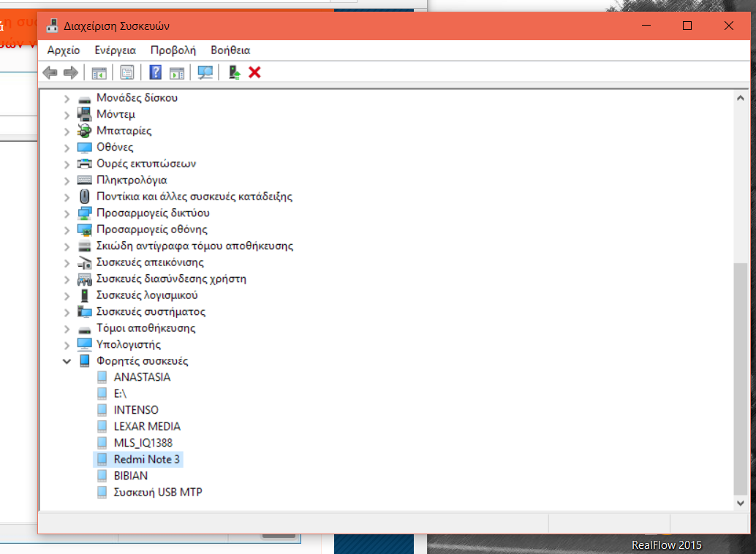
Task: Open the Βοήθεια menu
Action: pyautogui.click(x=230, y=50)
